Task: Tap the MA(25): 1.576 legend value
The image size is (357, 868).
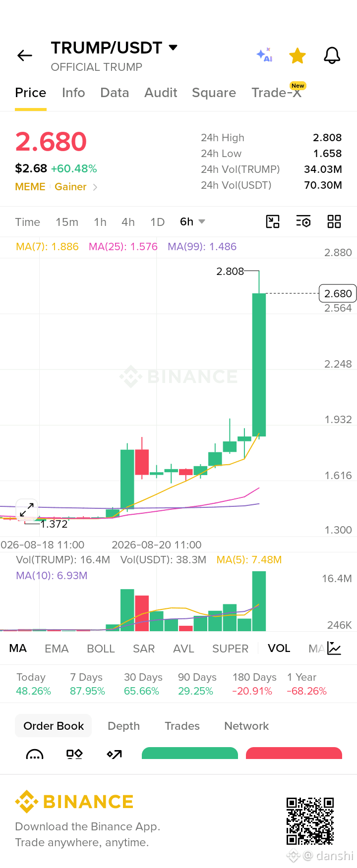Action: (x=123, y=247)
